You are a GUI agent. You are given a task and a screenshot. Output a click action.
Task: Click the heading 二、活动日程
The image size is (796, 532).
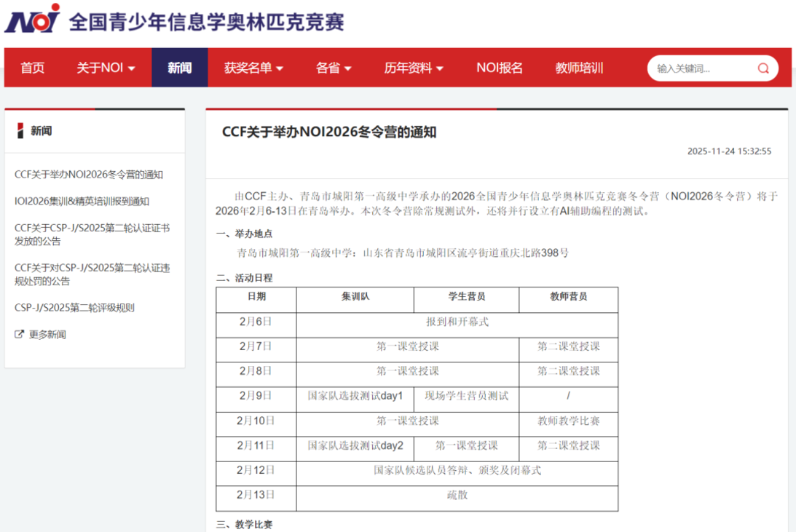pos(244,278)
